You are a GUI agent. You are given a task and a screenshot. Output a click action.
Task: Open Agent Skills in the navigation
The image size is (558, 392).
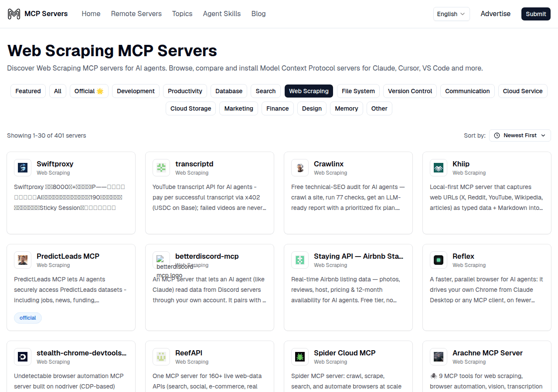pyautogui.click(x=222, y=14)
